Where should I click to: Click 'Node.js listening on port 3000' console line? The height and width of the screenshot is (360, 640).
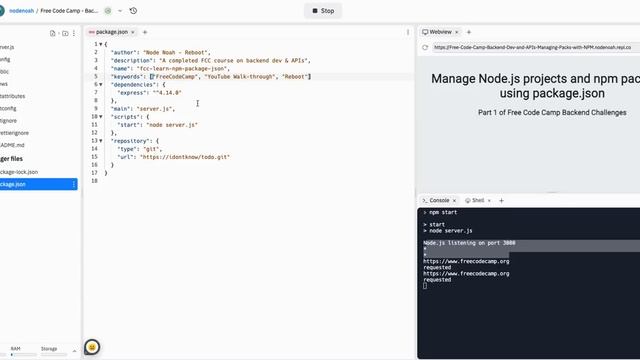tap(469, 243)
